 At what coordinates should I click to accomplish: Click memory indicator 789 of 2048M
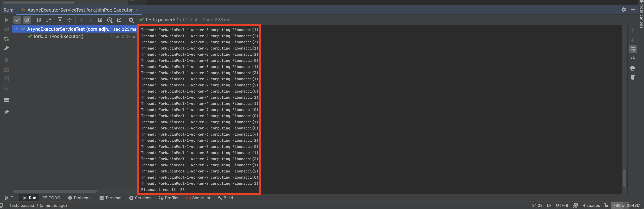tap(626, 205)
